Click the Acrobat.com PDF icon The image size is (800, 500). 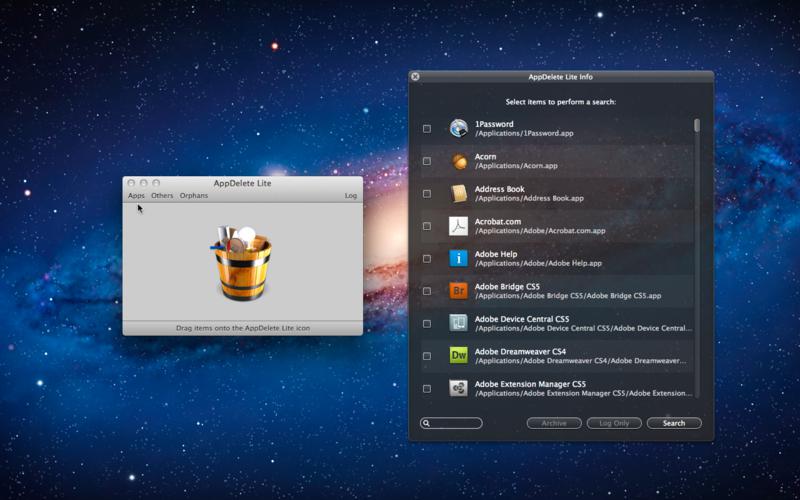(x=458, y=226)
